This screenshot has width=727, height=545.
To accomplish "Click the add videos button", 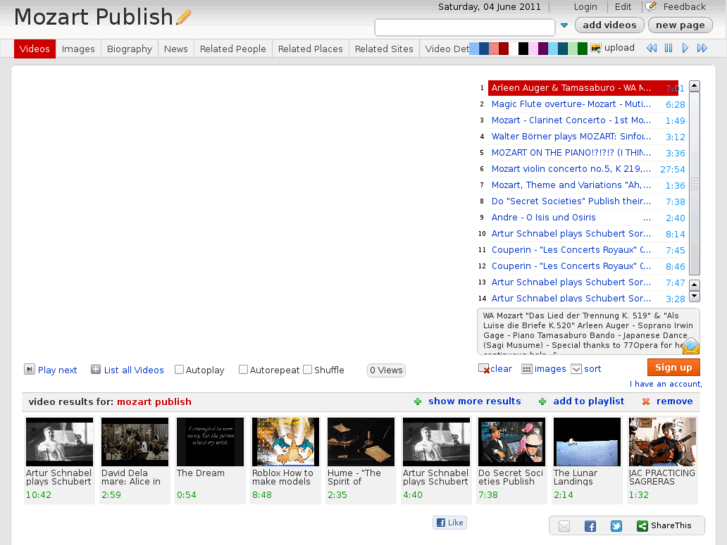I will point(609,25).
